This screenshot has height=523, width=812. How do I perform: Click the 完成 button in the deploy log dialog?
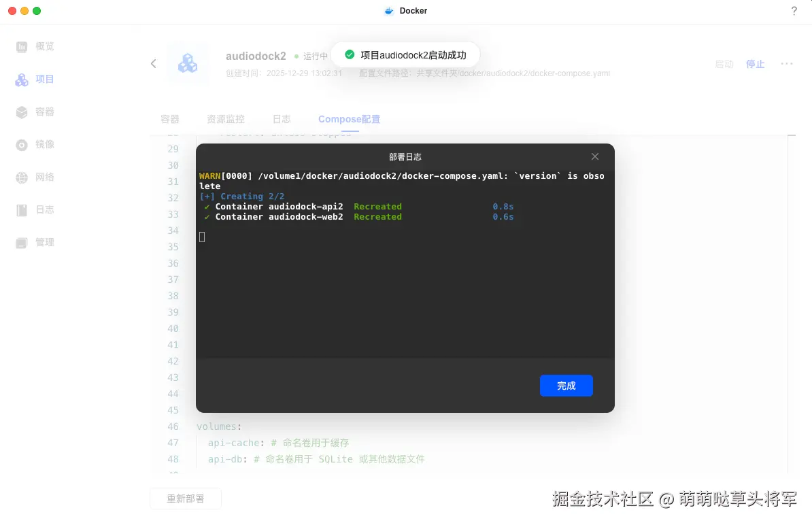point(566,386)
